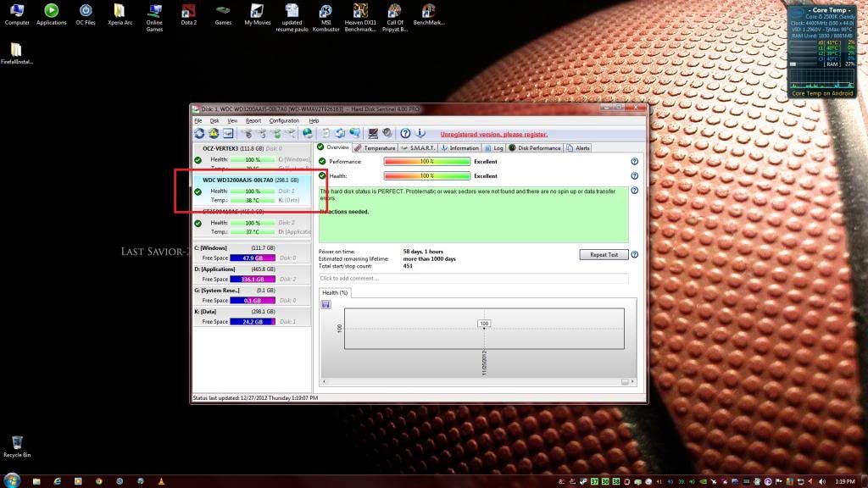Screen dimensions: 868x488
Task: Open the Recycle Bin on the desktop
Action: coord(17,446)
